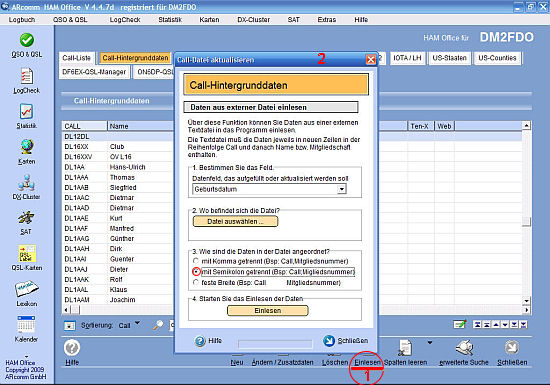Click Datei auswählen button
550x385 pixels.
click(x=235, y=221)
